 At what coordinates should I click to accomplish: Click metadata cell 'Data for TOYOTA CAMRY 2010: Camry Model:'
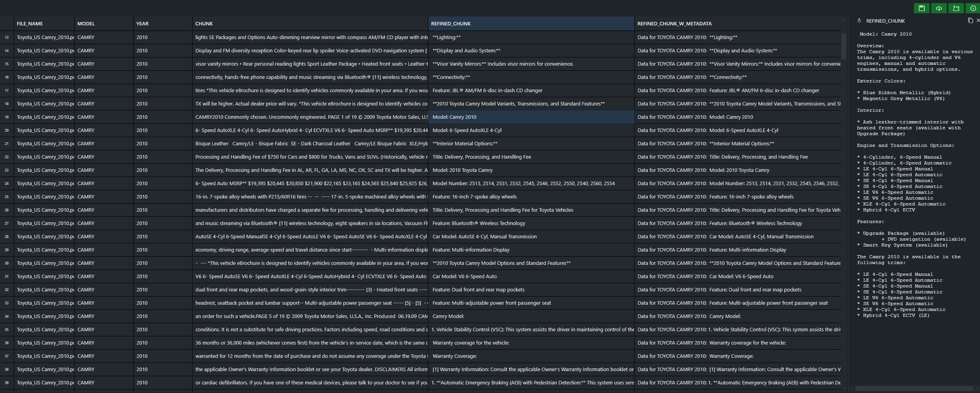tap(737, 316)
